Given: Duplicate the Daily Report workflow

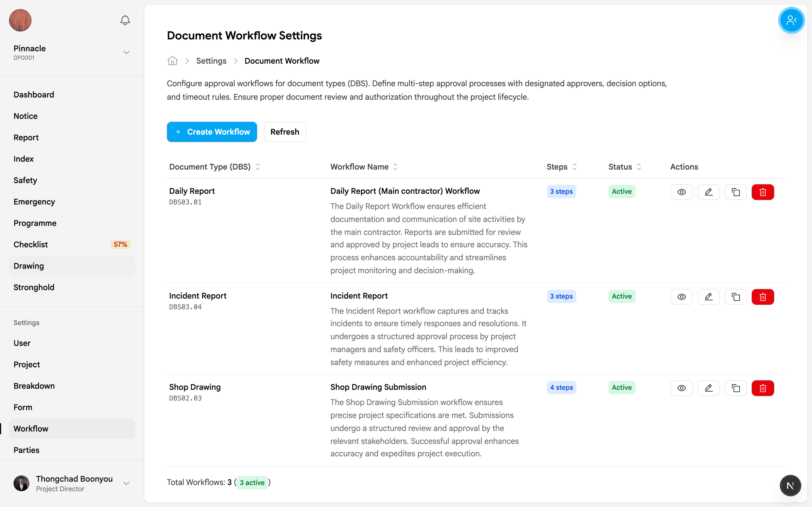Looking at the screenshot, I should 736,192.
